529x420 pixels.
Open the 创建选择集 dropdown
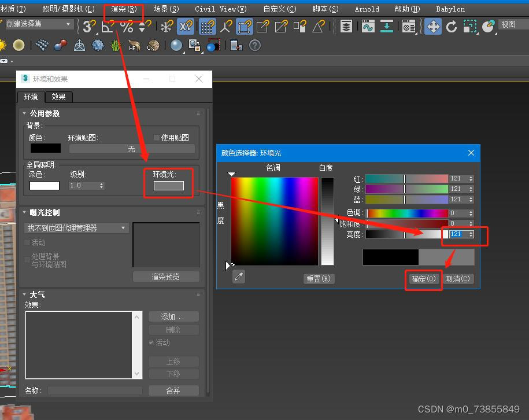click(68, 25)
